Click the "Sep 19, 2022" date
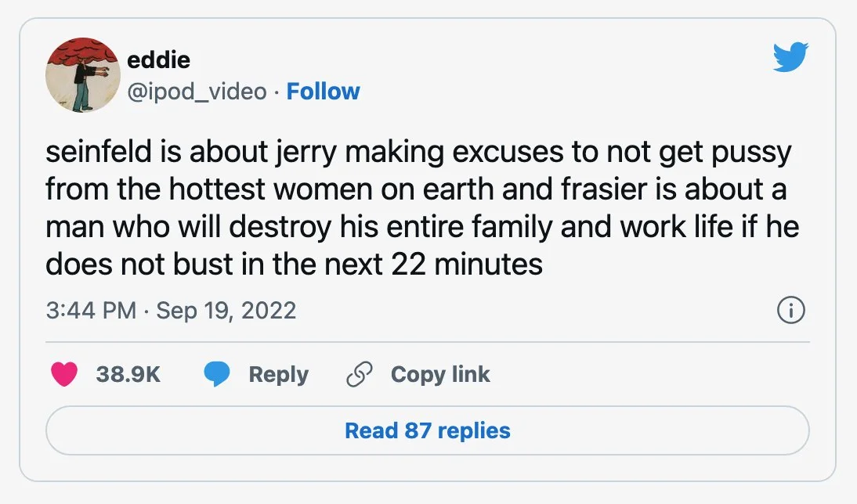This screenshot has height=504, width=857. coord(226,311)
